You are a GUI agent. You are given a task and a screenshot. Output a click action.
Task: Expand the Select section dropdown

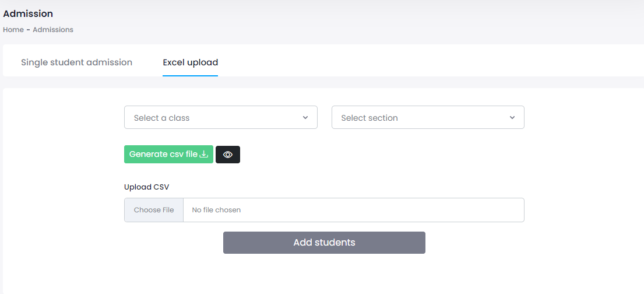tap(427, 117)
